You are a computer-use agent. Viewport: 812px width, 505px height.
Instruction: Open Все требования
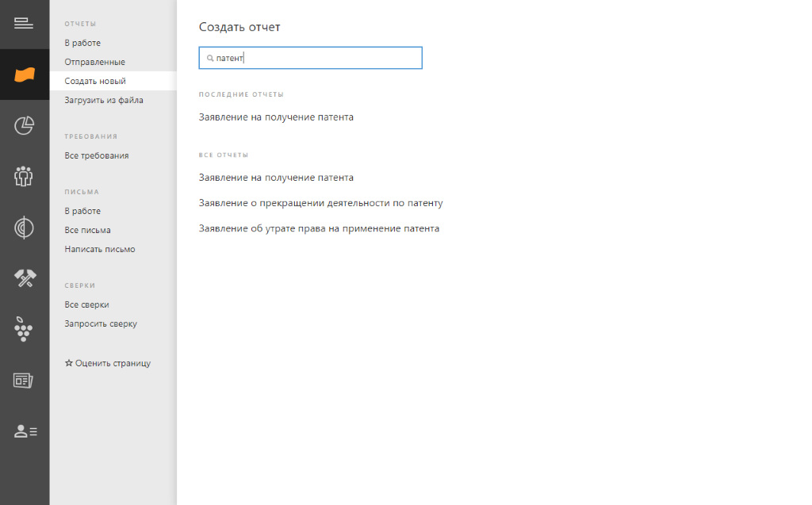[96, 155]
